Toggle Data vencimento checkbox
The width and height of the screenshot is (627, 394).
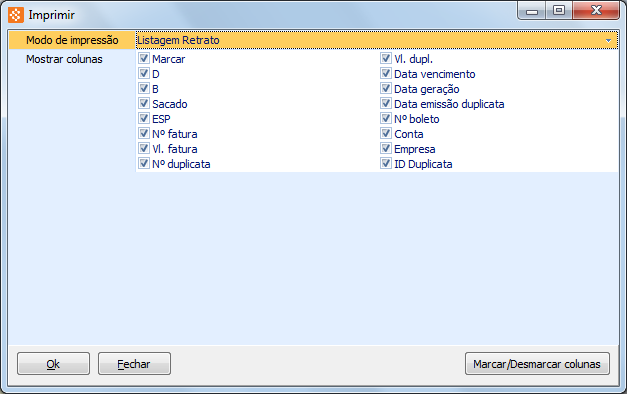coord(385,74)
